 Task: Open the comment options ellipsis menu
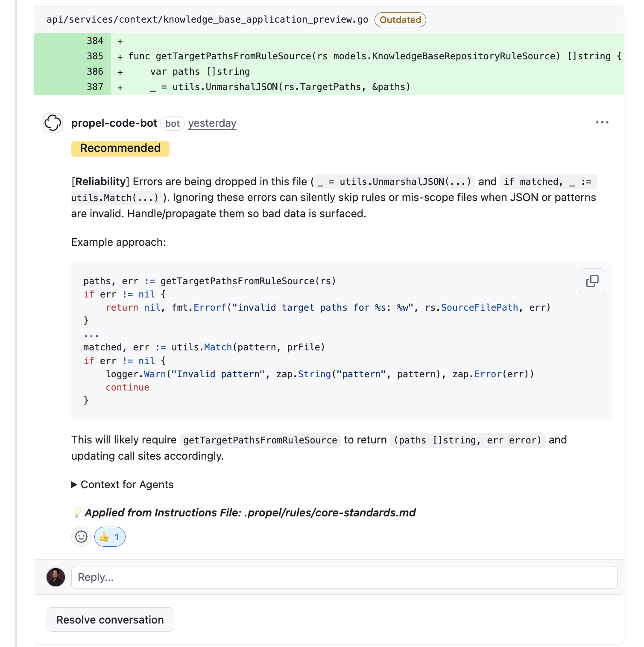coord(602,122)
